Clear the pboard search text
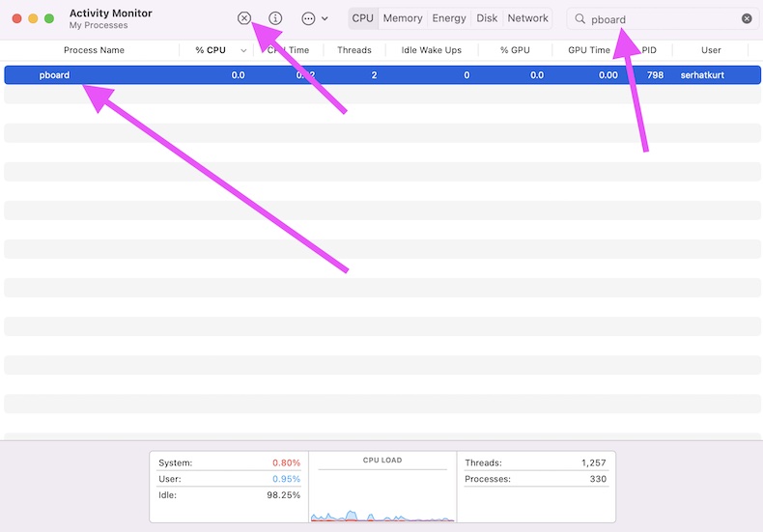Image resolution: width=763 pixels, height=532 pixels. pos(747,18)
